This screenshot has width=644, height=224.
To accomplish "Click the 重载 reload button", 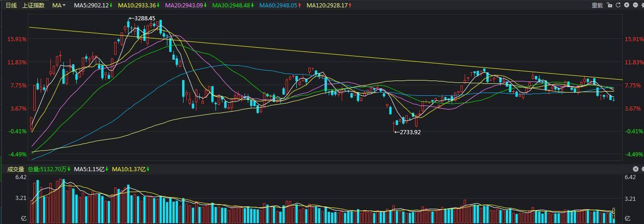I will (597, 5).
